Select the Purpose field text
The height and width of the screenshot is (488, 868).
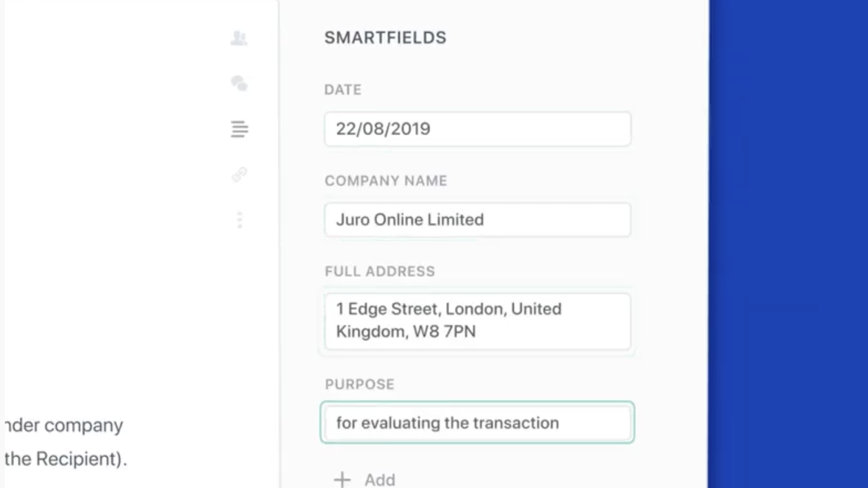coord(448,422)
